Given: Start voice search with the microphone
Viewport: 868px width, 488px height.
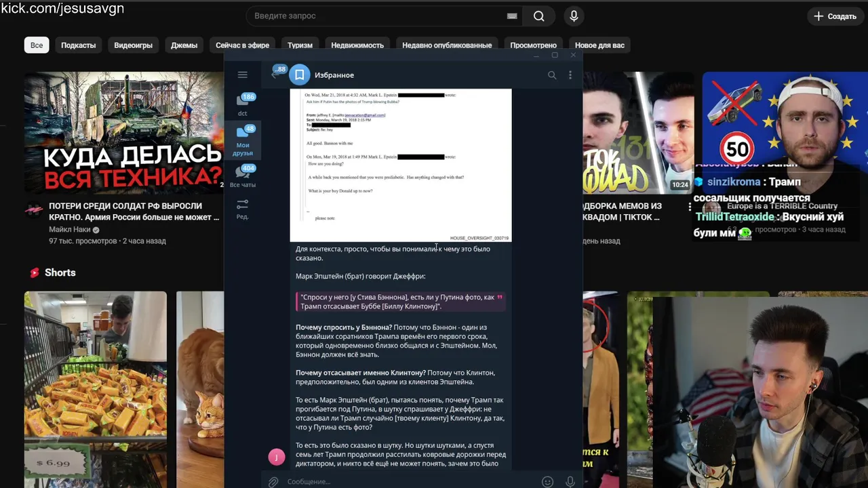Looking at the screenshot, I should point(574,16).
